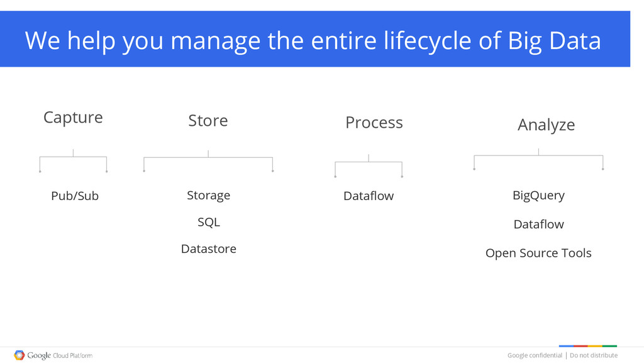Screen dimensions: 644x363
Task: Select the SQL item under Store
Action: click(209, 222)
